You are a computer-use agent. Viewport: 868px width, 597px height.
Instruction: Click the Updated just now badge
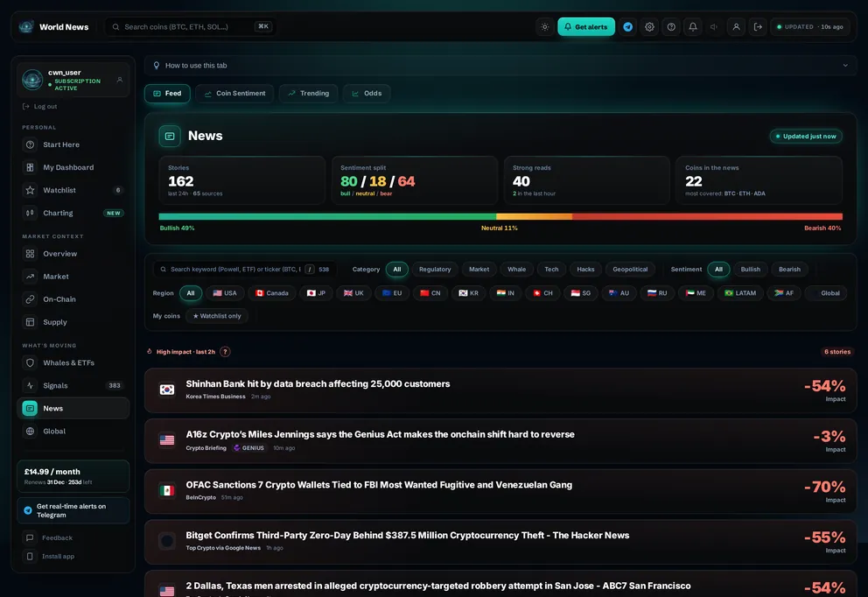coord(806,137)
